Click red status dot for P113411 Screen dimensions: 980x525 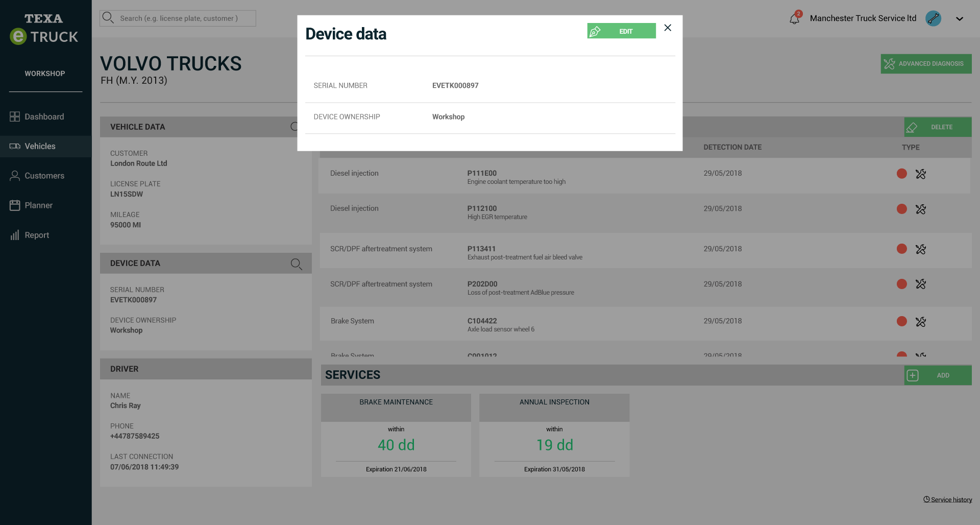tap(902, 249)
